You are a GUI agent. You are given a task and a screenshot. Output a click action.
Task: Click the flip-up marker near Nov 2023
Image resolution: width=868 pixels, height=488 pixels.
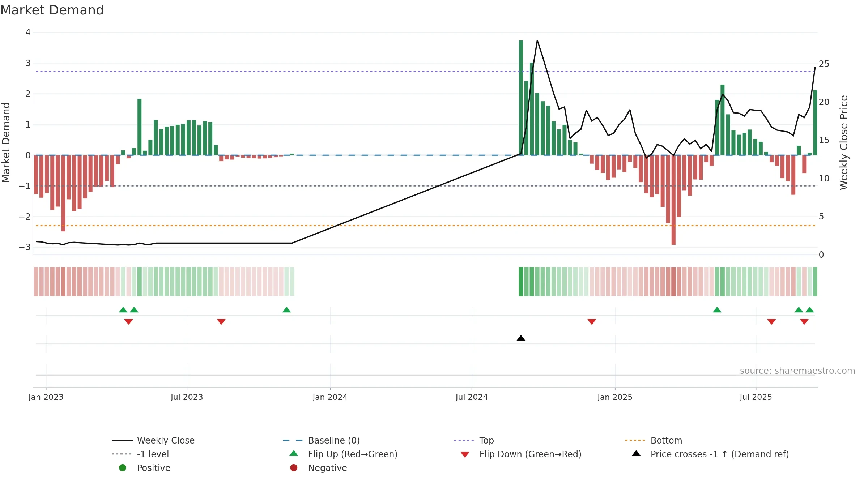[x=286, y=310]
